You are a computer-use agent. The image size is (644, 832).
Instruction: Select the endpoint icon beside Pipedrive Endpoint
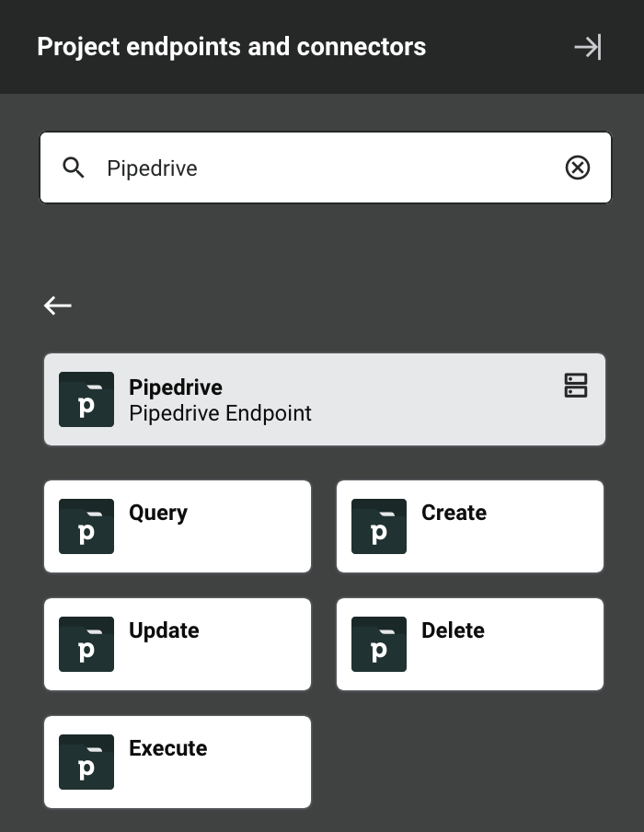[577, 387]
